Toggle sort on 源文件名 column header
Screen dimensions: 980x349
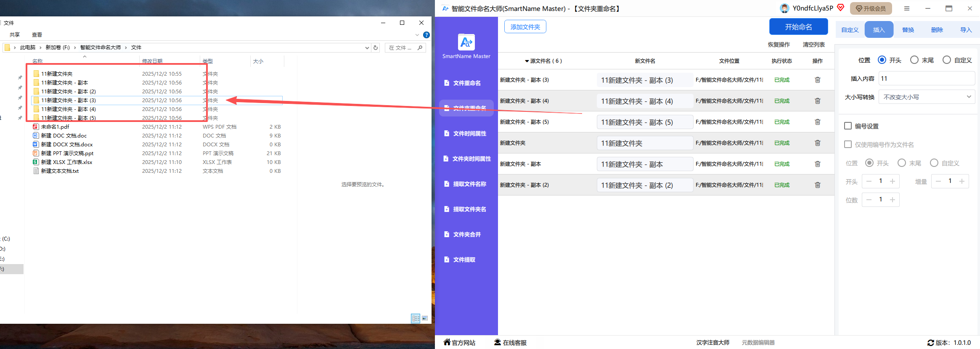point(543,61)
